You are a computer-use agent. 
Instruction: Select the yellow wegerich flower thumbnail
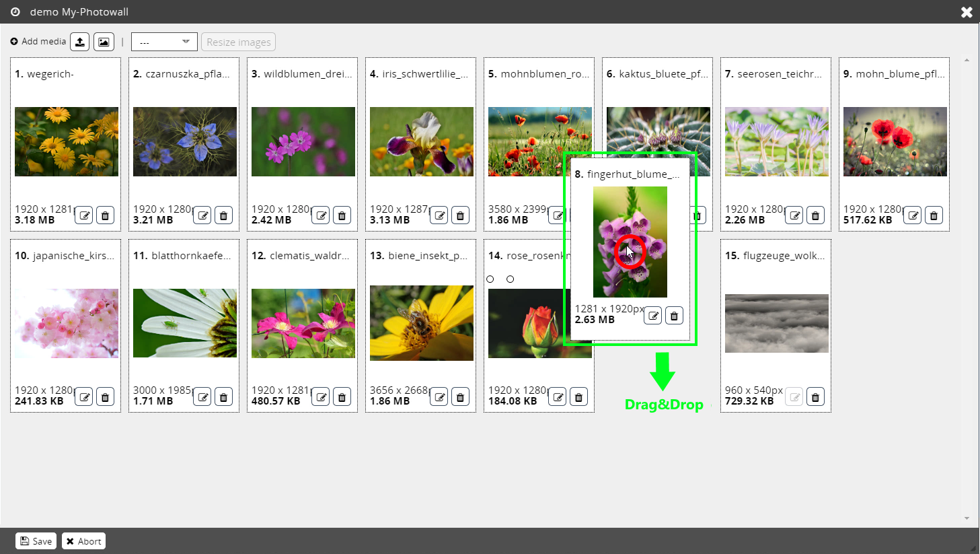[67, 141]
